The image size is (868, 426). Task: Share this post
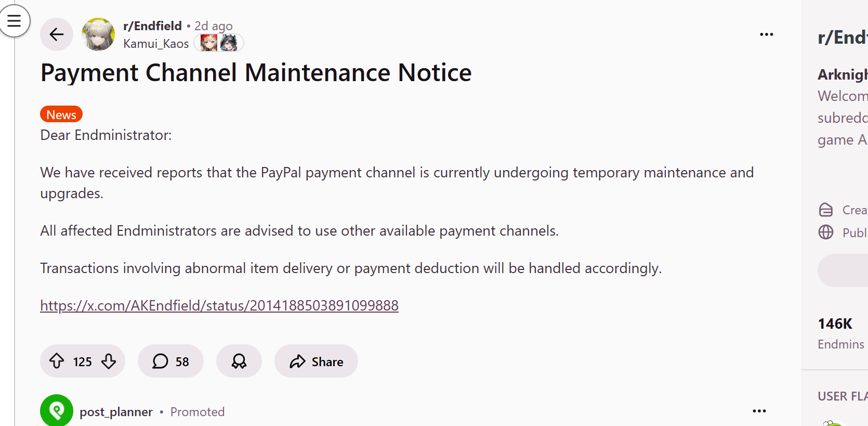(316, 361)
